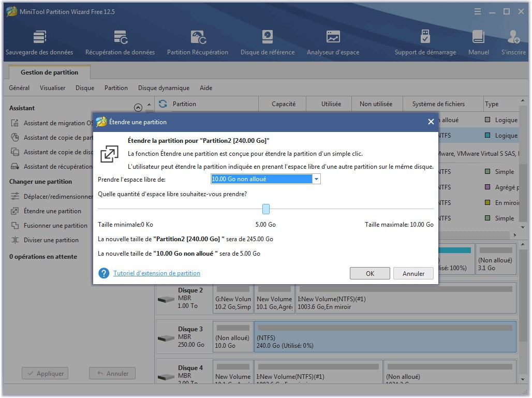The image size is (532, 398).
Task: Select the Gestion de partition tab
Action: [50, 72]
